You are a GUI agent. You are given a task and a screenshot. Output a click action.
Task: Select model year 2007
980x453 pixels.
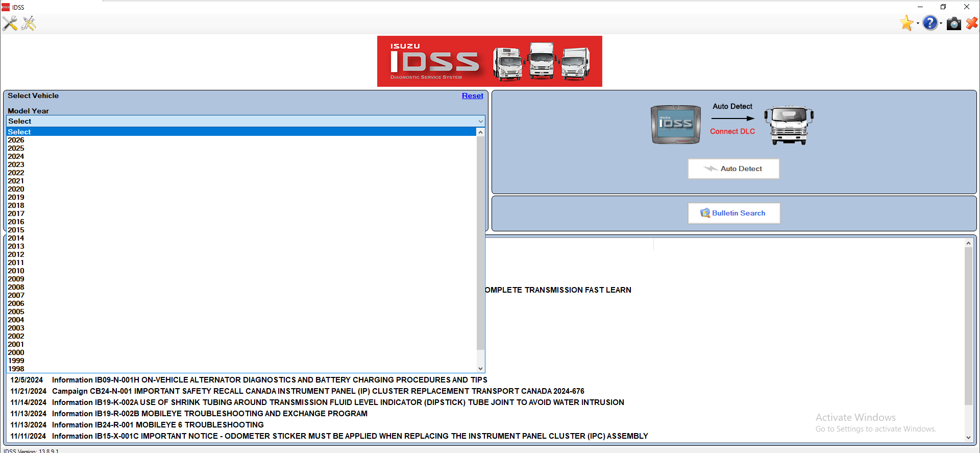(241, 295)
